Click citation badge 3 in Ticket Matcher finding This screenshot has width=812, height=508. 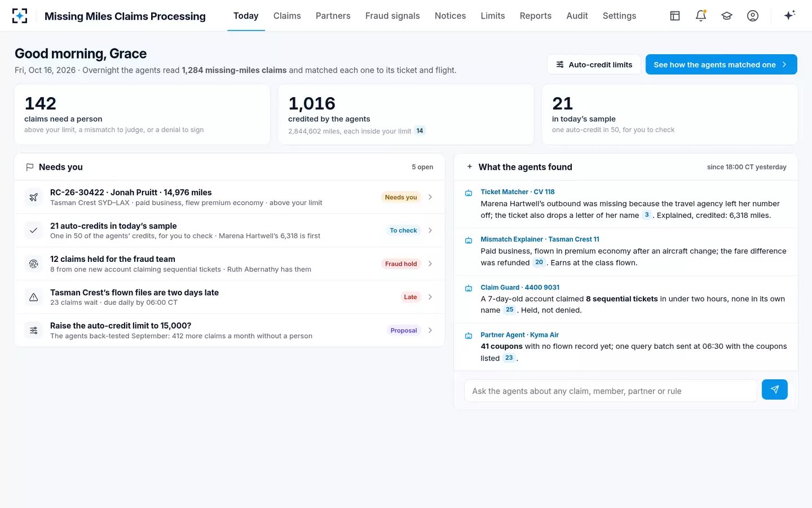click(647, 215)
